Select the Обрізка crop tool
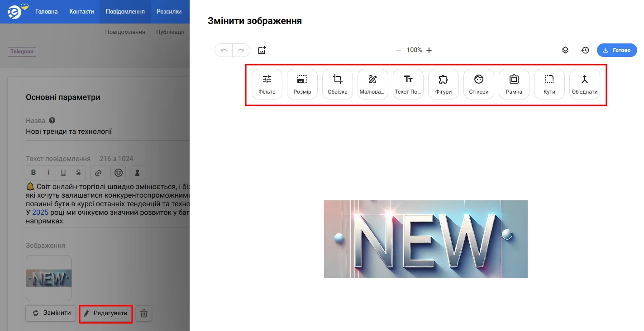 click(338, 84)
